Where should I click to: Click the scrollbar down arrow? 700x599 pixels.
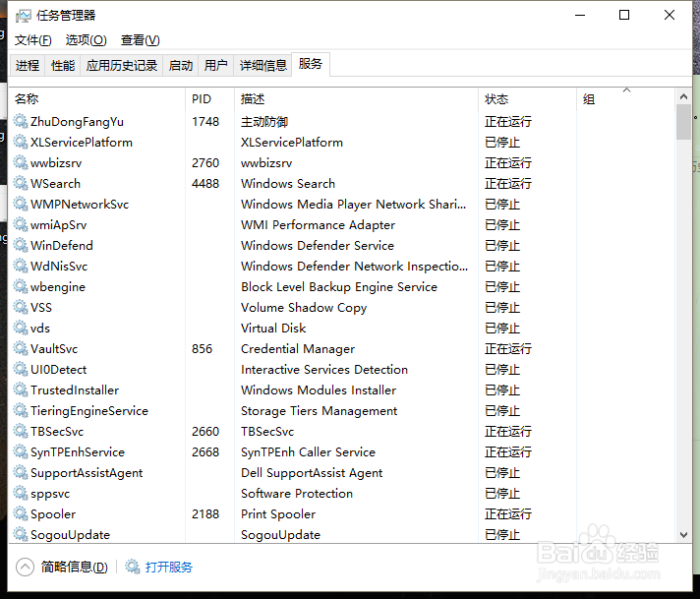coord(683,535)
